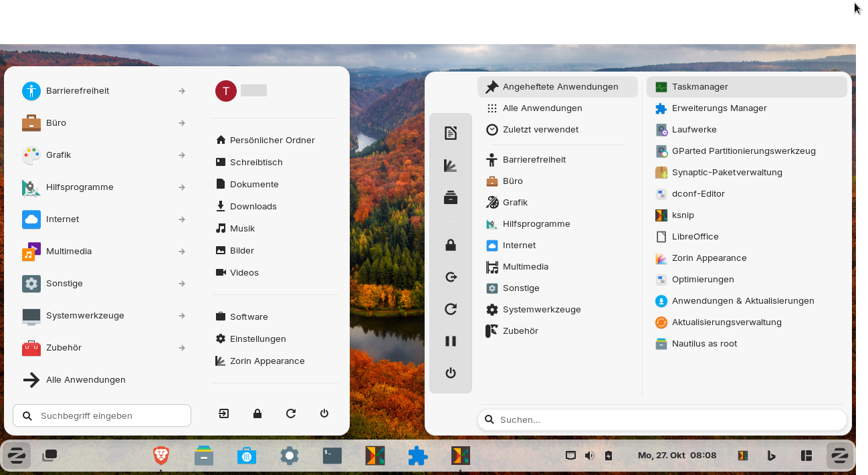Viewport: 868px width, 475px height.
Task: Open Nautilus as root
Action: [703, 344]
